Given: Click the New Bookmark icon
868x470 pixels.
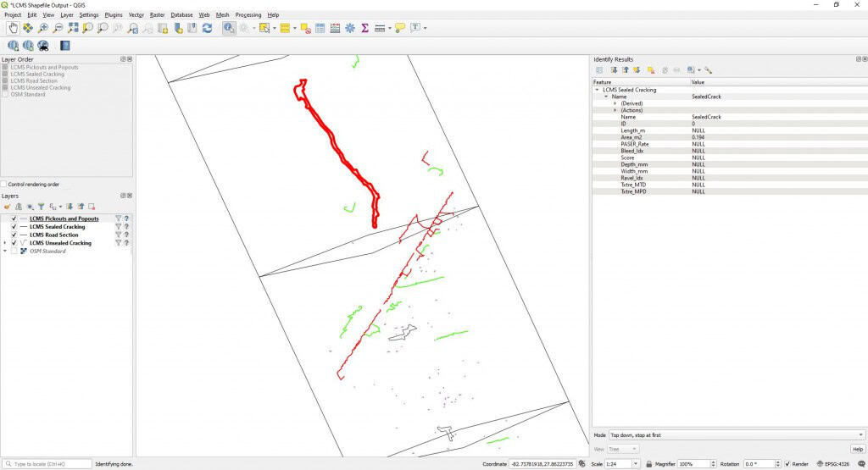Looking at the screenshot, I should click(x=178, y=28).
